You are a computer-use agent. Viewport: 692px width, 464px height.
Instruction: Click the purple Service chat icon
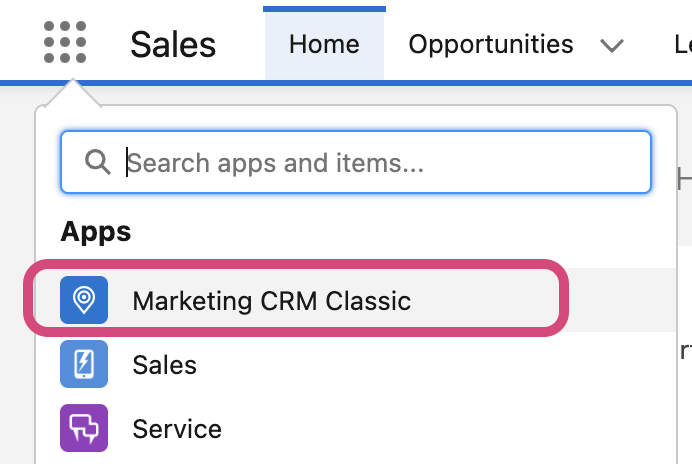coord(84,428)
